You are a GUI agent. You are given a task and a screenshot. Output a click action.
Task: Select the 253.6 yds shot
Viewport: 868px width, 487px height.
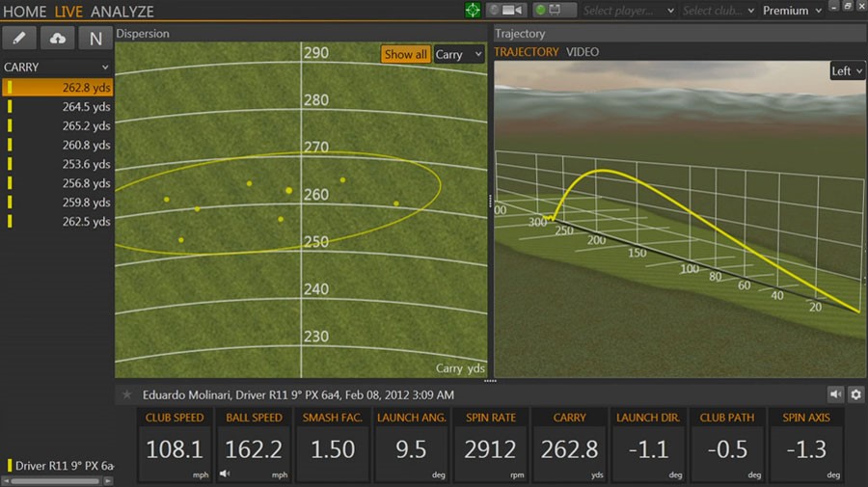58,164
